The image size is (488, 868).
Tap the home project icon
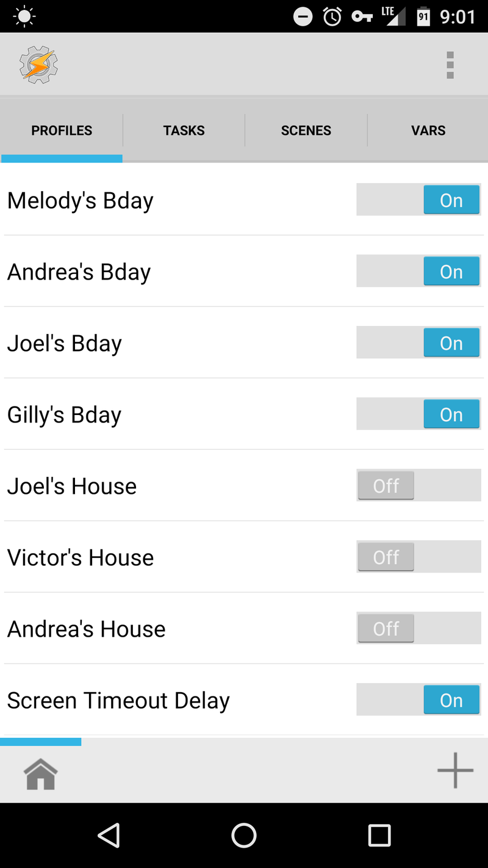(40, 774)
